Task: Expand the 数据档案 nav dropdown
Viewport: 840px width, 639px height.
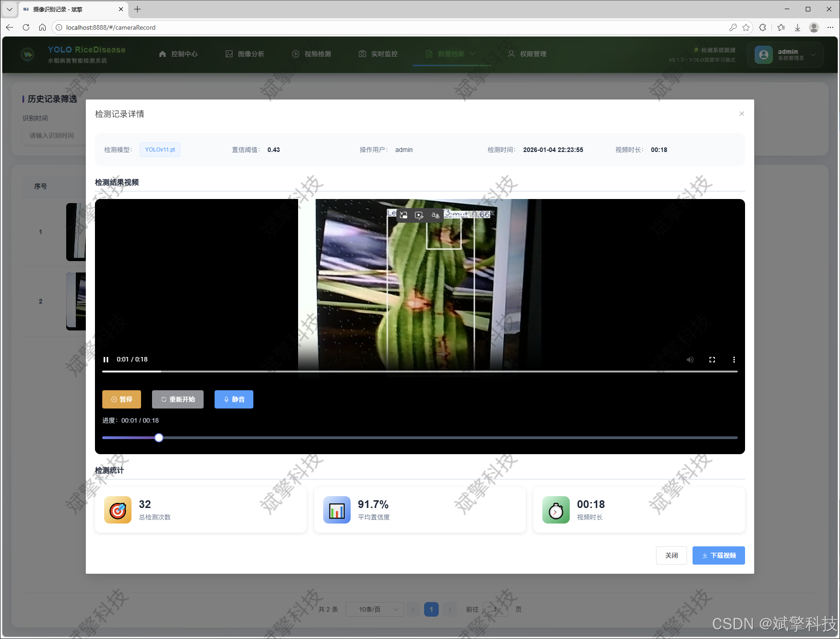Action: coord(451,54)
